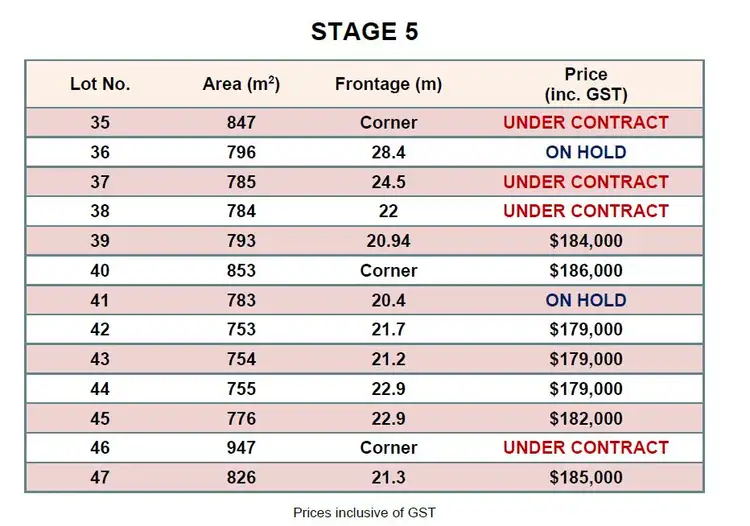The width and height of the screenshot is (750, 526).
Task: Click the Prices inclusive of GST footnote
Action: pos(364,512)
